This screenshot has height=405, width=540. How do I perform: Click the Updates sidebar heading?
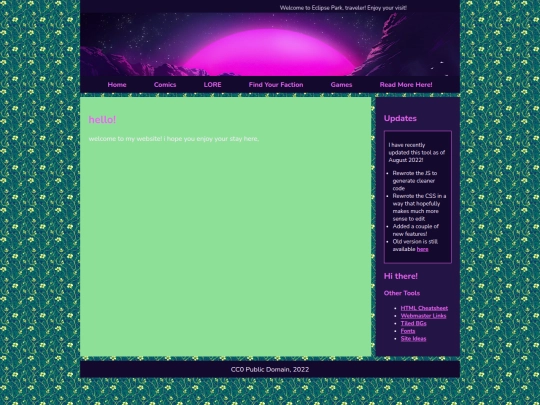point(400,118)
